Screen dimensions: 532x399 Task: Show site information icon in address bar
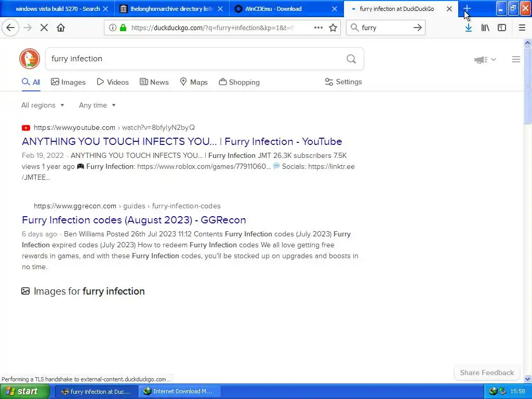[112, 28]
